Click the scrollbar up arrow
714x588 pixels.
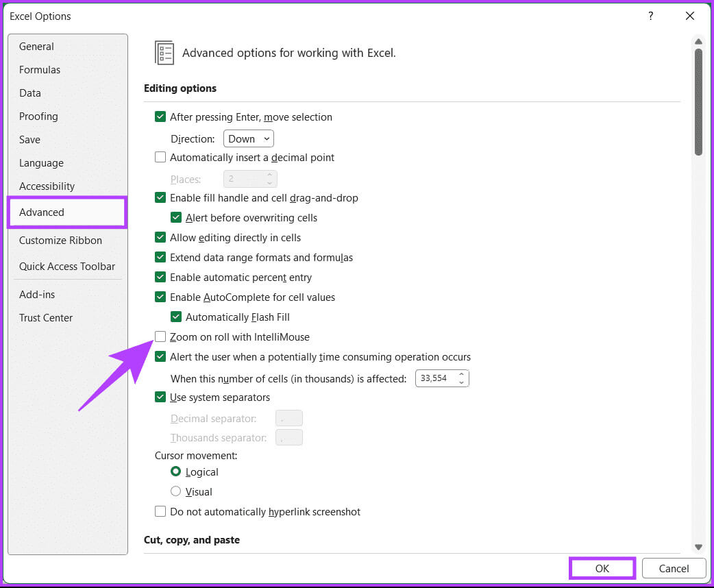[698, 41]
